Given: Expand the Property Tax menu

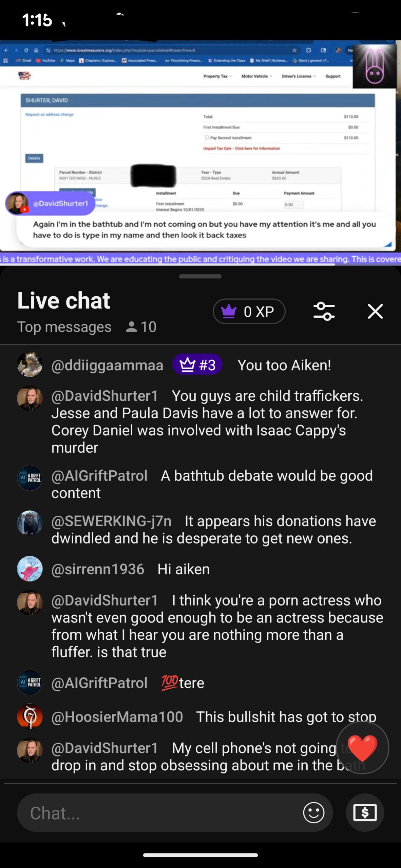Looking at the screenshot, I should [x=217, y=76].
